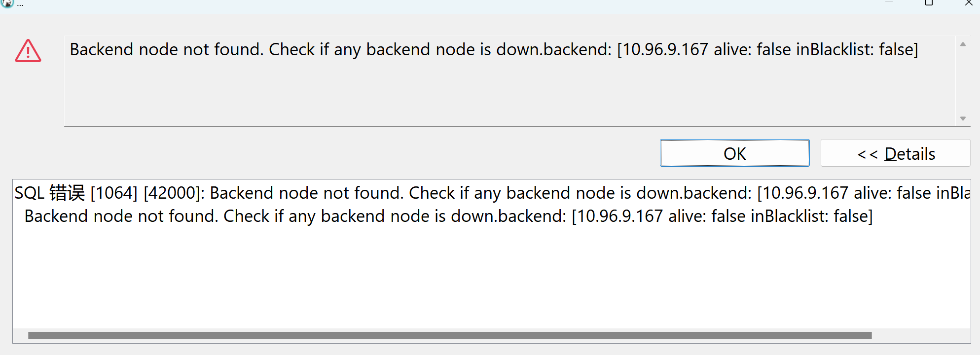Click the indented second line in details pane
Image resolution: width=980 pixels, height=355 pixels.
tap(449, 216)
